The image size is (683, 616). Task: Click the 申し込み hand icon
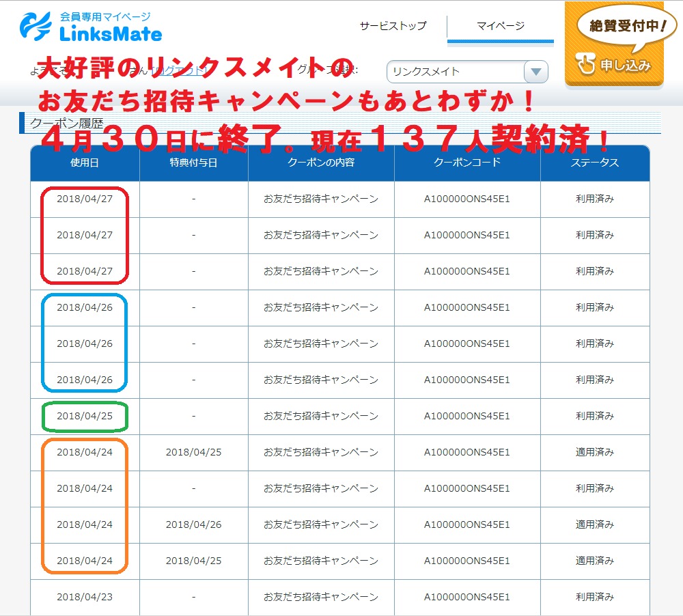(586, 64)
